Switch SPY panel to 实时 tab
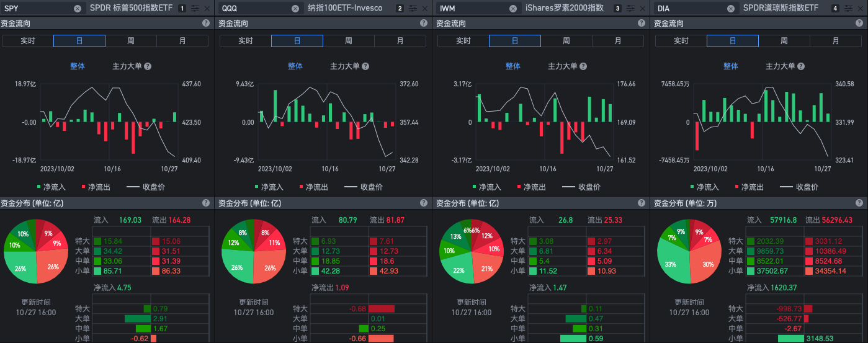Image resolution: width=868 pixels, height=343 pixels. pos(28,41)
